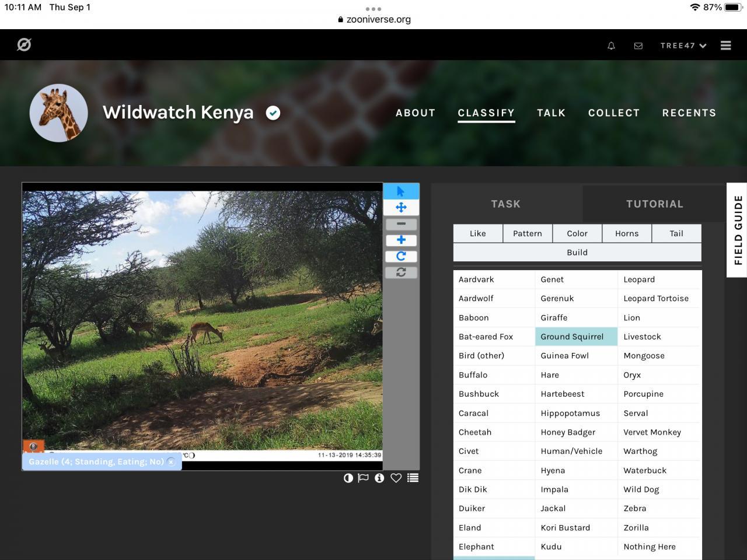The image size is (747, 560).
Task: Open the hamburger main menu
Action: coord(725,45)
